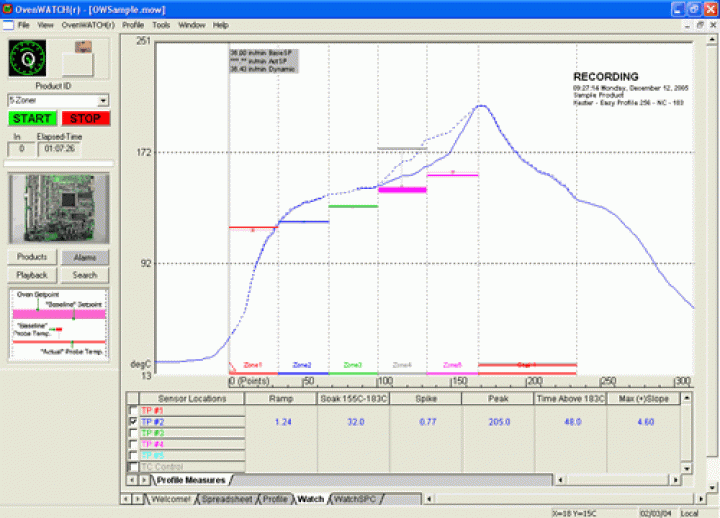Image resolution: width=720 pixels, height=518 pixels.
Task: Click the previous sheet tab arrow at bottom
Action: pyautogui.click(x=126, y=499)
